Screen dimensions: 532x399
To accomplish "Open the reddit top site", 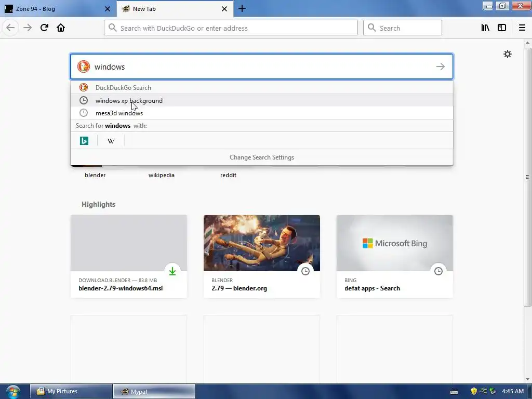I will point(228,175).
